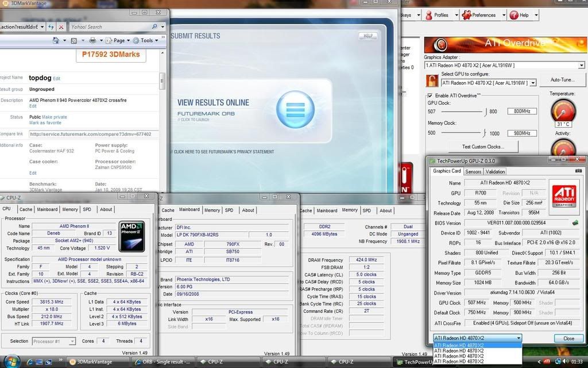Click the Tools gear icon in browser

[x=136, y=41]
